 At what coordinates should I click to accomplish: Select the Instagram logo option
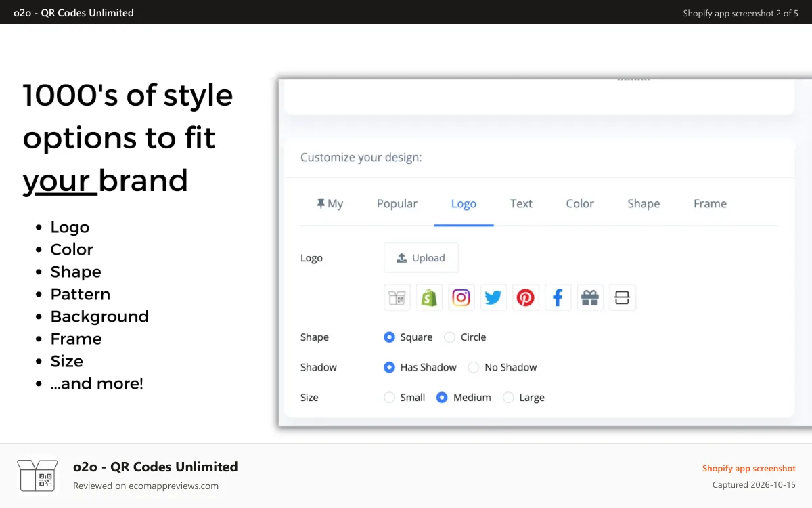(x=461, y=297)
